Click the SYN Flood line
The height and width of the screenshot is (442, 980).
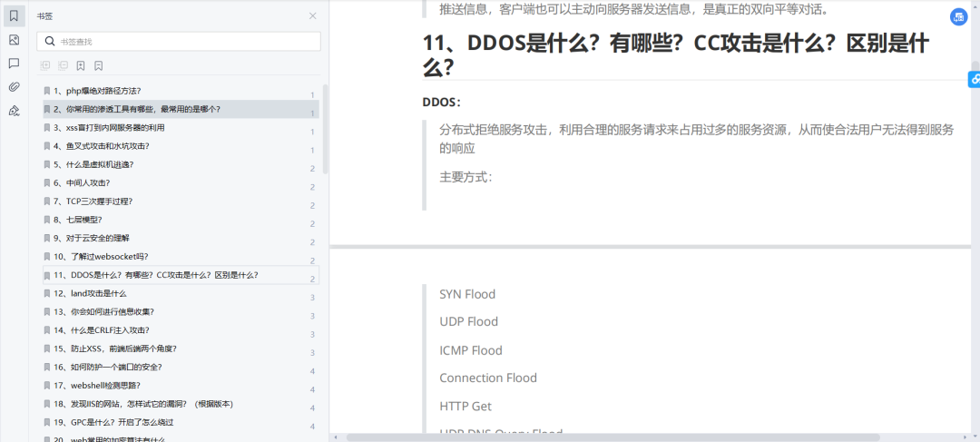tap(467, 294)
